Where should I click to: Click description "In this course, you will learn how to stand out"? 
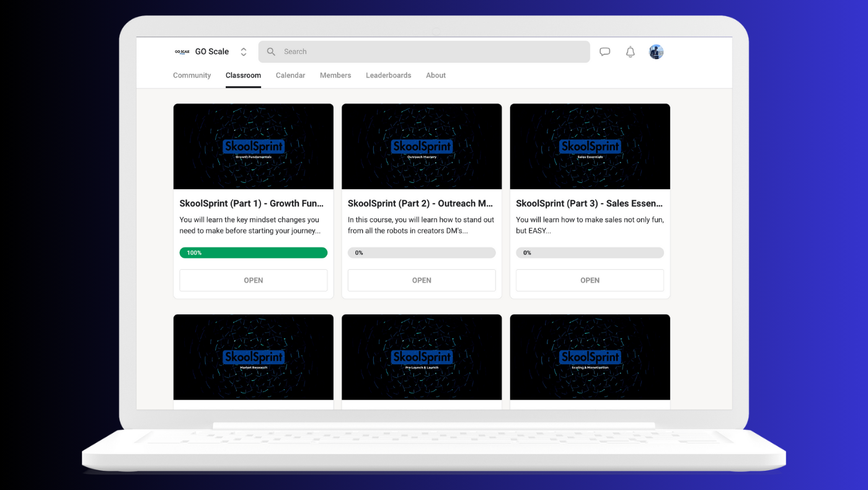click(x=420, y=220)
